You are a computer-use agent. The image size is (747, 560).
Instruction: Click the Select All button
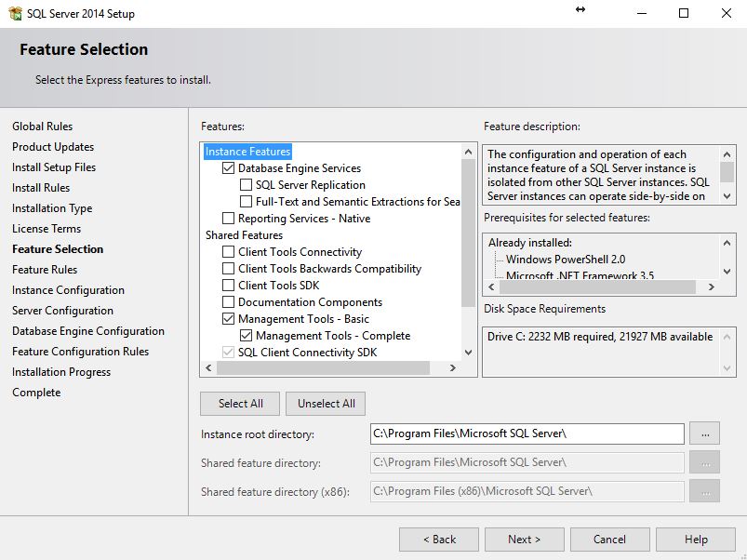click(240, 404)
